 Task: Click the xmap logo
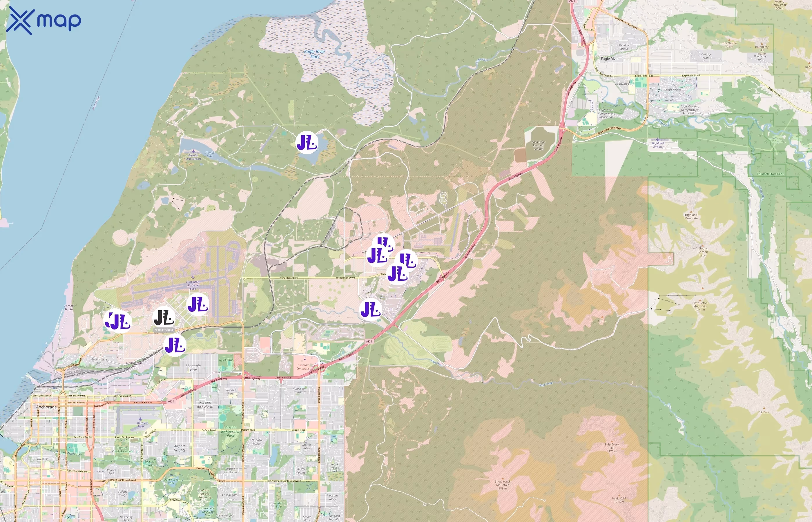click(44, 21)
